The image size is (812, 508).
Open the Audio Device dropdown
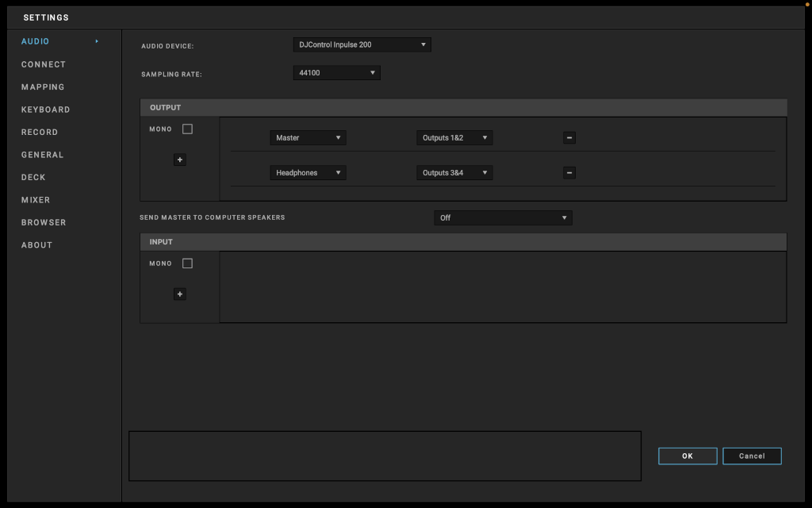362,44
